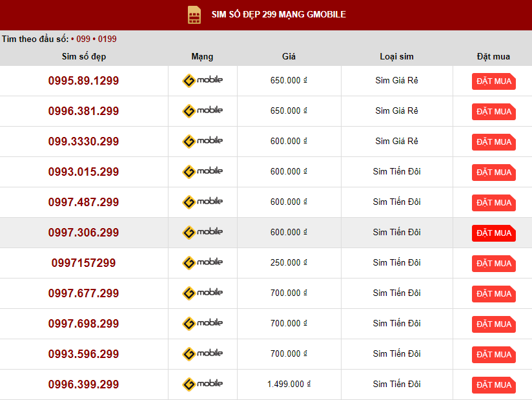Order SIM 0993.596.299 with ĐẶT MUA
Screen dimensions: 532x400
(494, 355)
